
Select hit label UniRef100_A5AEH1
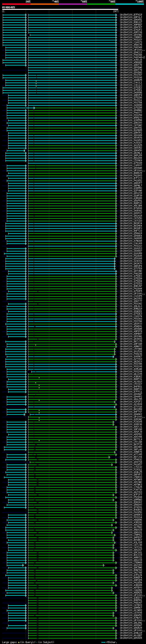pos(131,326)
